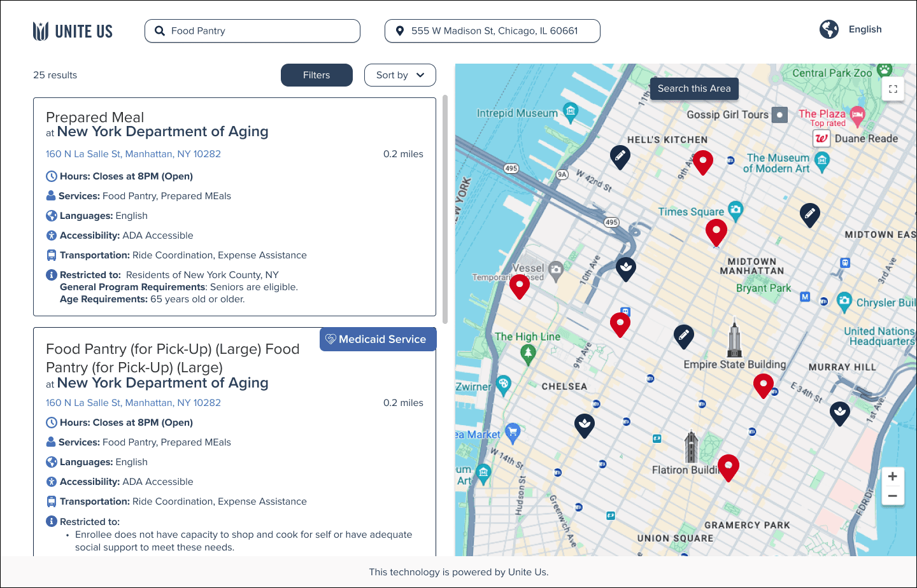917x588 pixels.
Task: Select the dark pin near 1st Ave
Action: tap(840, 414)
